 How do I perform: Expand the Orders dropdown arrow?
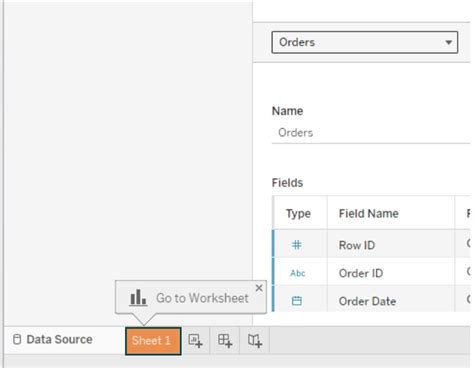(x=449, y=42)
